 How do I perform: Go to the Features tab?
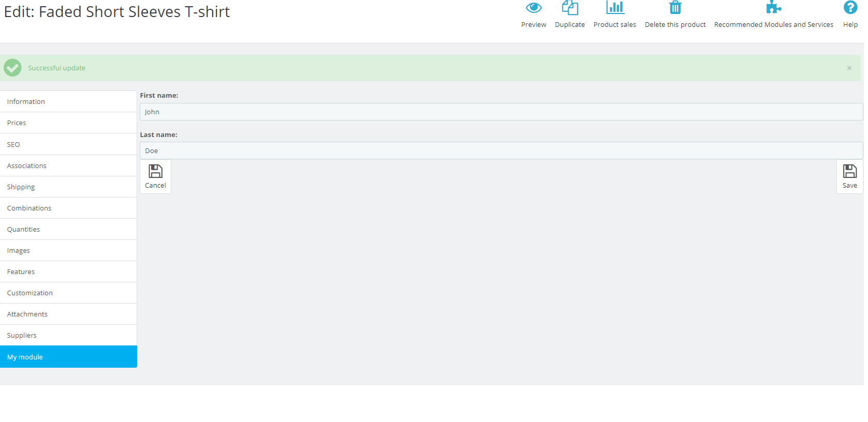click(x=68, y=272)
